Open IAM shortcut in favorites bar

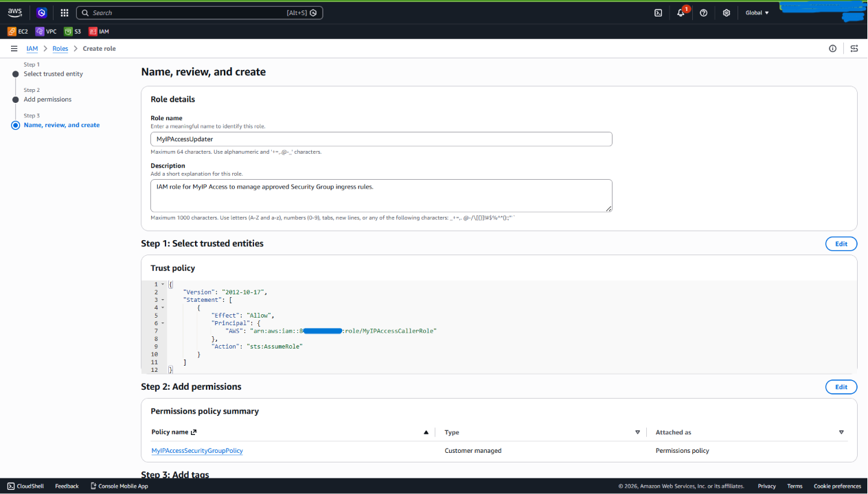99,31
